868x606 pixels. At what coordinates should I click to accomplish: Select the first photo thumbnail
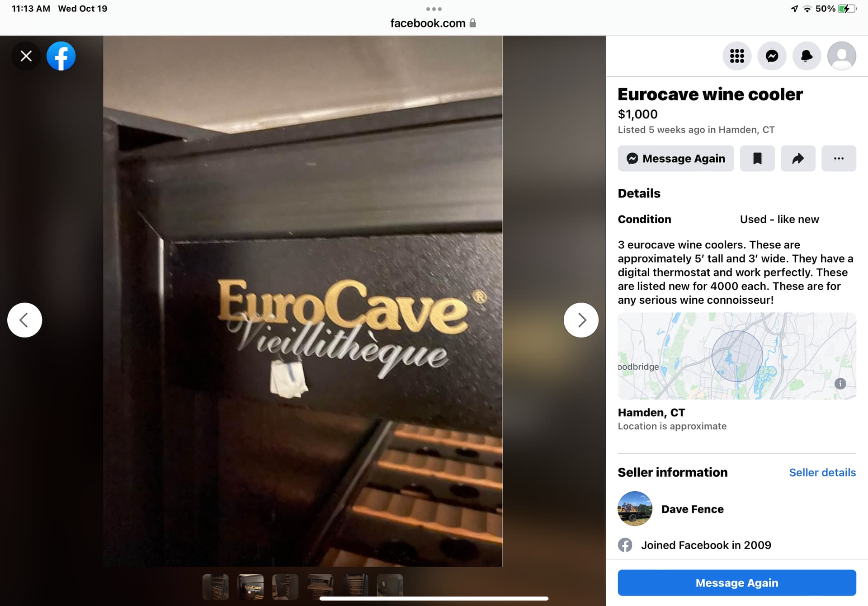pyautogui.click(x=216, y=587)
